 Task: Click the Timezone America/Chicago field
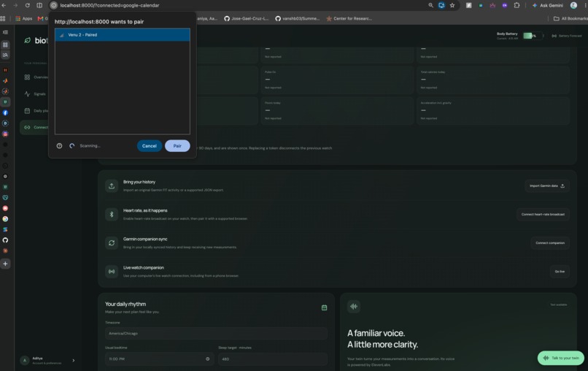coord(216,334)
